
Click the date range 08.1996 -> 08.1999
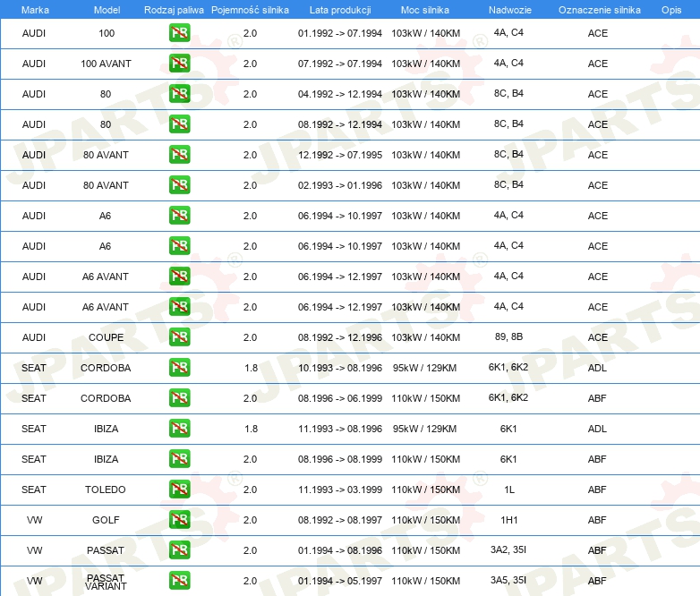340,459
